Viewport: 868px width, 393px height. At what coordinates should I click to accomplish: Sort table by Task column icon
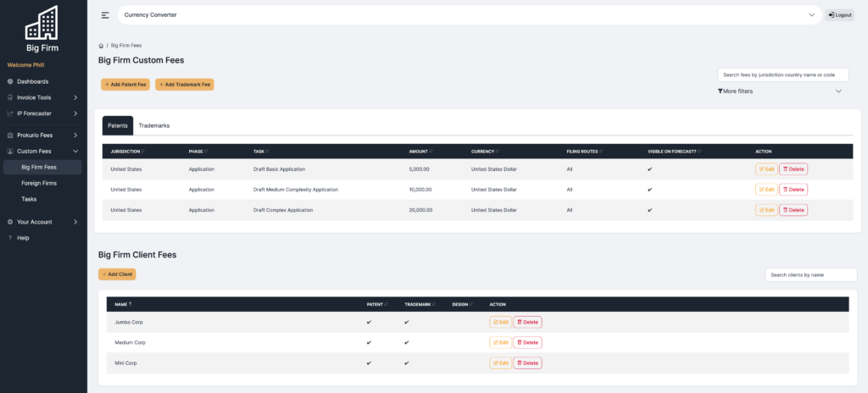267,151
